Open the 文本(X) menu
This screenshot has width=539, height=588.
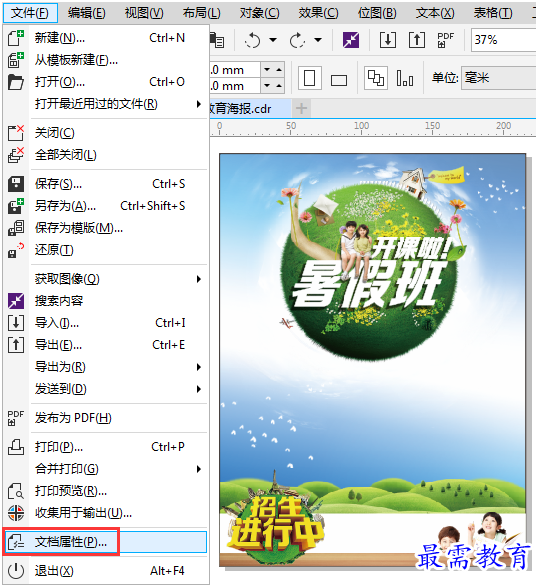(x=435, y=13)
